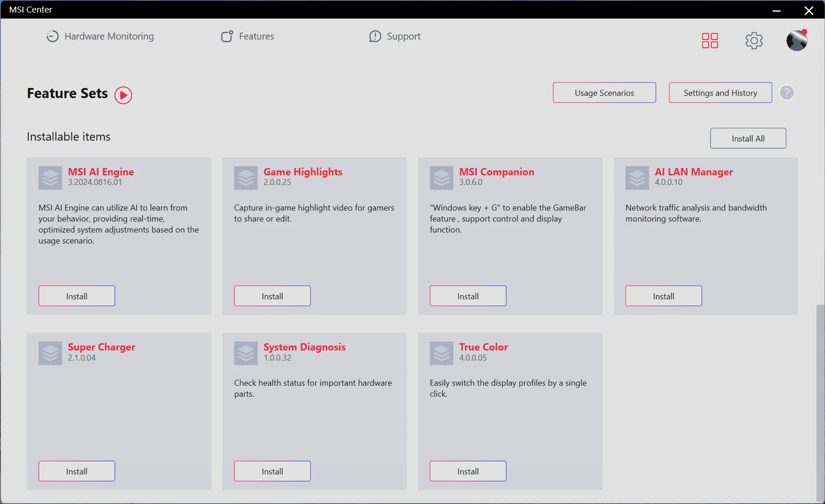Screen dimensions: 825x504
Task: Click the MSI AI Engine title
Action: point(101,171)
